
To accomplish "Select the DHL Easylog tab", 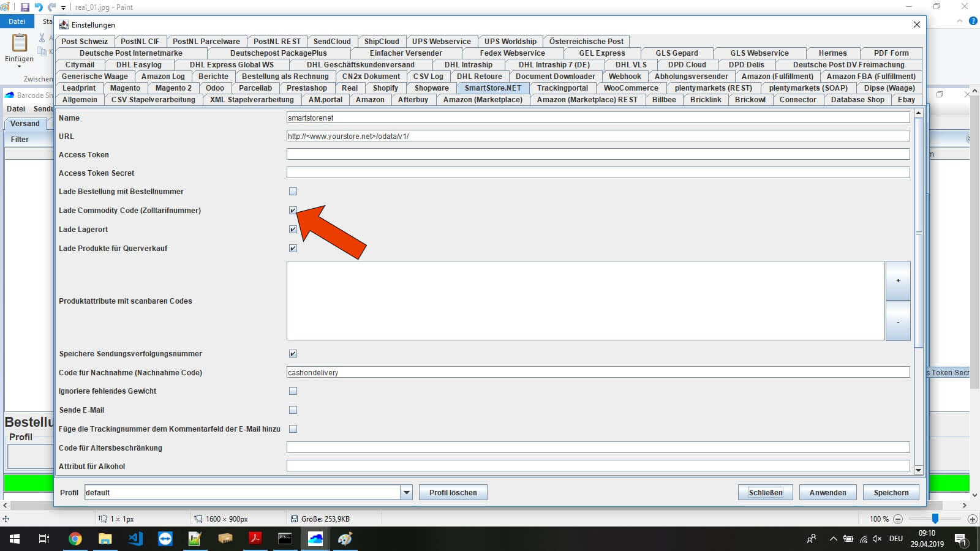I will 139,65.
